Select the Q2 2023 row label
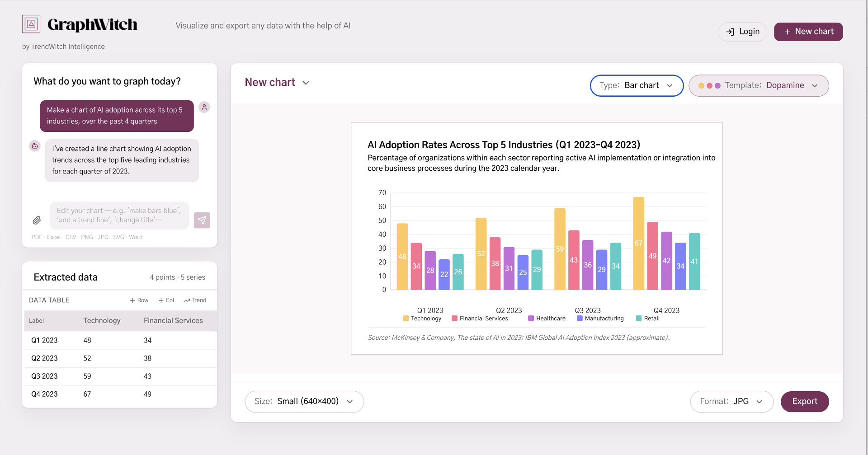Viewport: 868px width, 455px height. tap(44, 358)
